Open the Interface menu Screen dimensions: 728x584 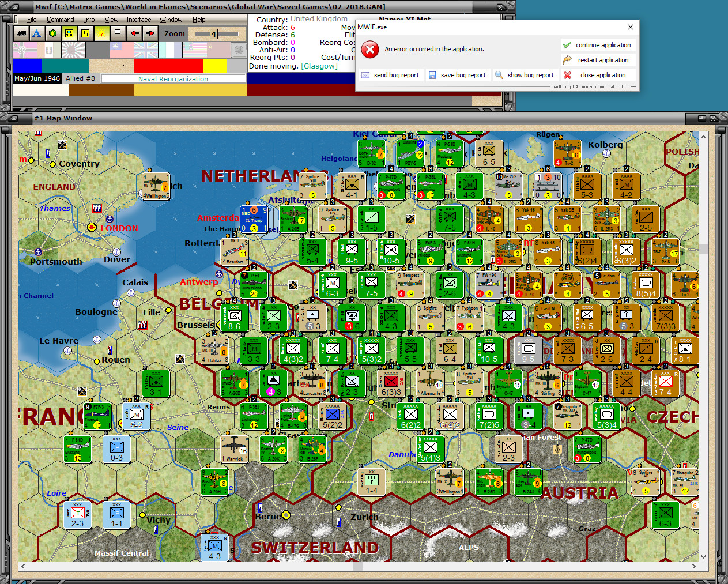[x=139, y=20]
